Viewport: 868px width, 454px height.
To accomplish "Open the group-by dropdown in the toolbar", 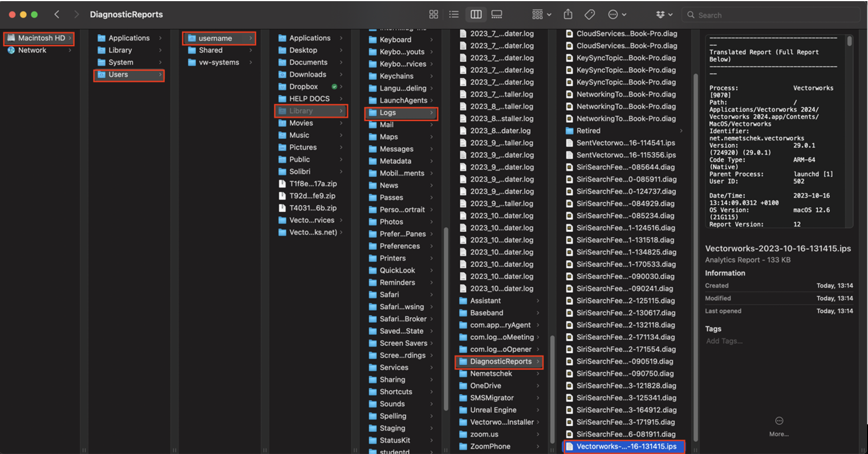I will (541, 14).
